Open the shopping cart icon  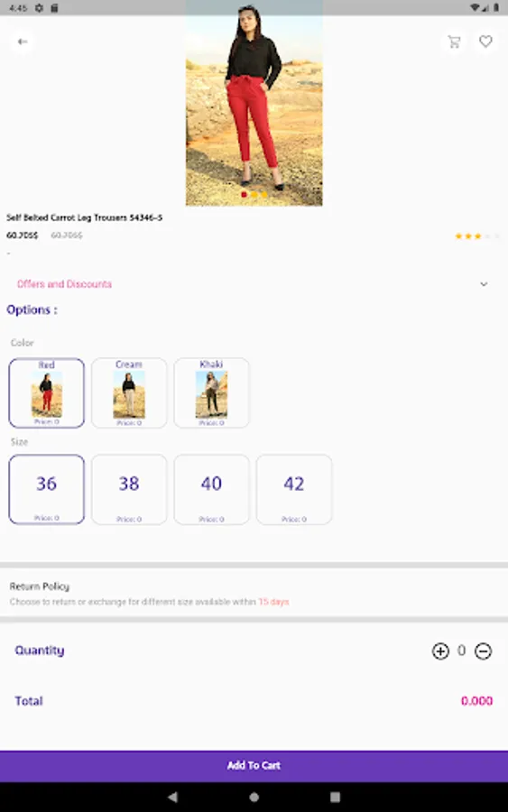pyautogui.click(x=454, y=42)
